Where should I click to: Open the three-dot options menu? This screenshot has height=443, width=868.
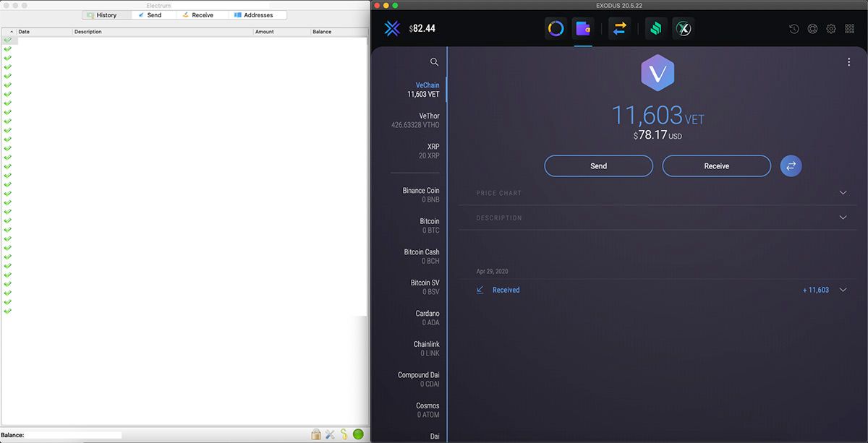[x=849, y=62]
